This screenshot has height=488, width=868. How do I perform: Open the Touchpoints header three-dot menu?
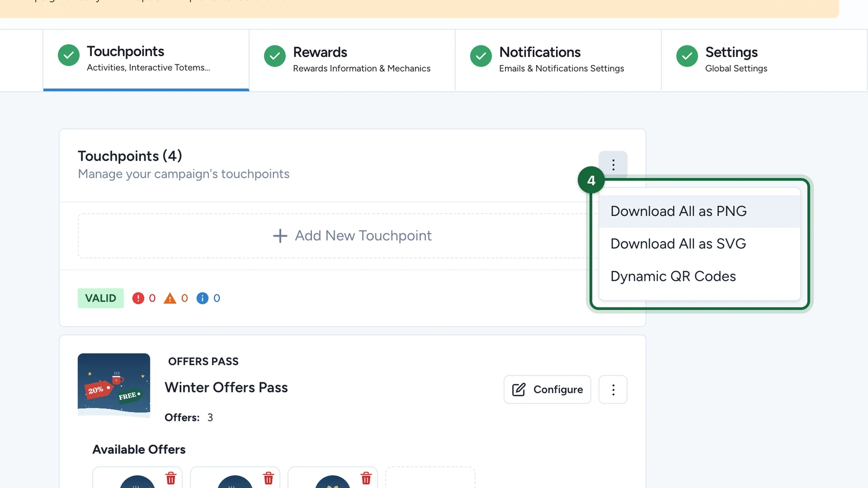(x=613, y=165)
